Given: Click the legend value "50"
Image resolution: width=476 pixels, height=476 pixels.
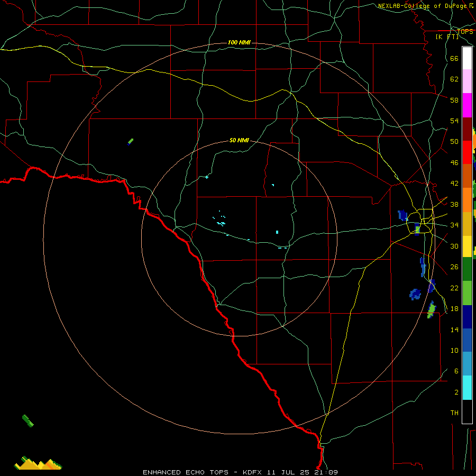Looking at the screenshot, I should point(454,142).
